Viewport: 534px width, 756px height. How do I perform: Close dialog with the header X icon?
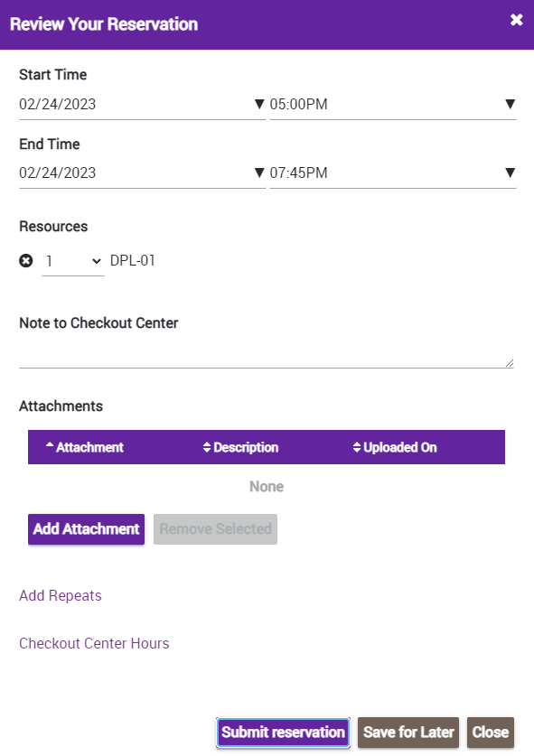[x=516, y=19]
